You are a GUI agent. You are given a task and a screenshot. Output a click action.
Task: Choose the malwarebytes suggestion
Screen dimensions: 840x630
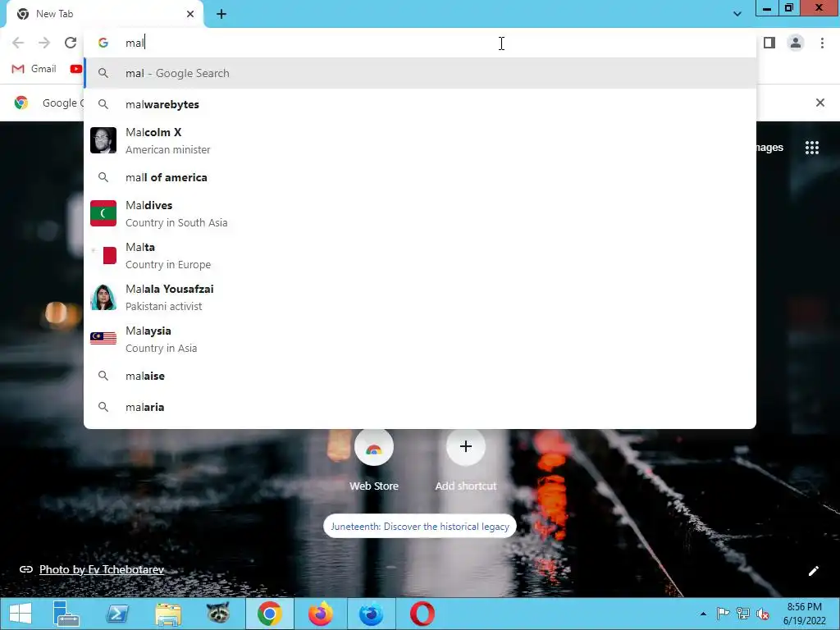[420, 104]
